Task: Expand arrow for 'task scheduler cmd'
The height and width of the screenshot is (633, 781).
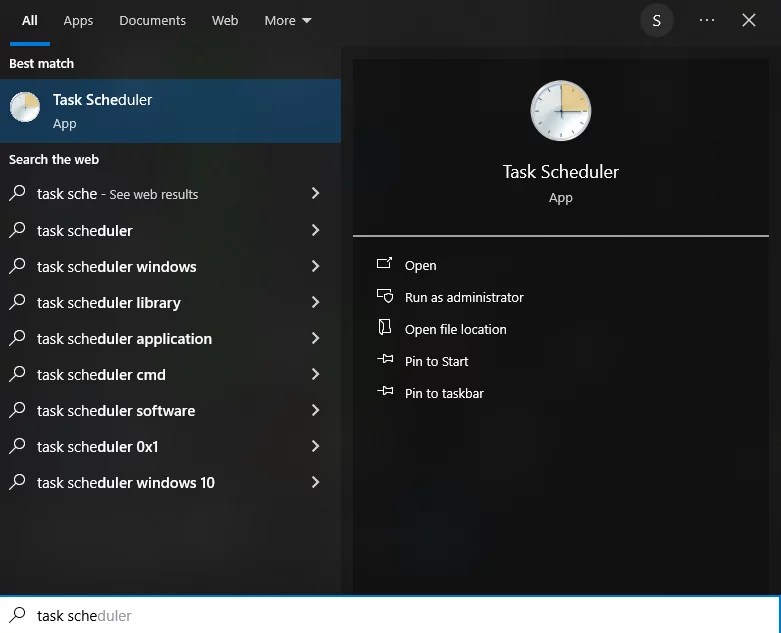Action: point(315,374)
